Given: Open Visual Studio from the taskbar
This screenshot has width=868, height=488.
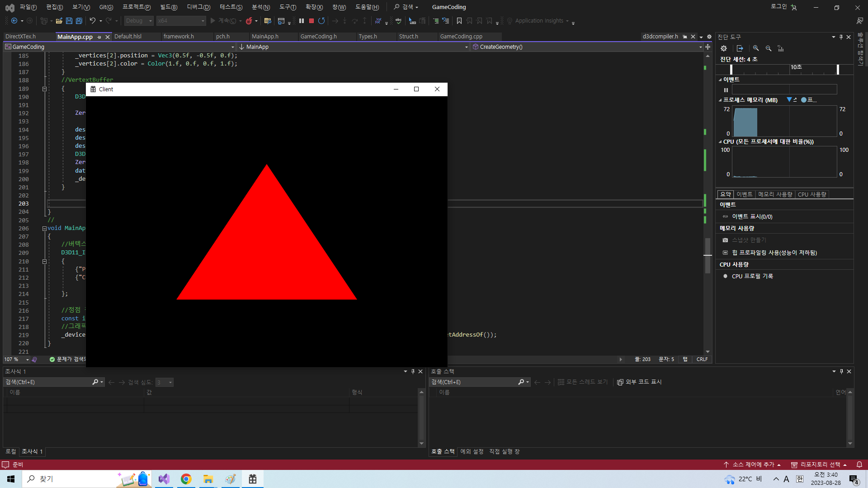Looking at the screenshot, I should point(164,479).
